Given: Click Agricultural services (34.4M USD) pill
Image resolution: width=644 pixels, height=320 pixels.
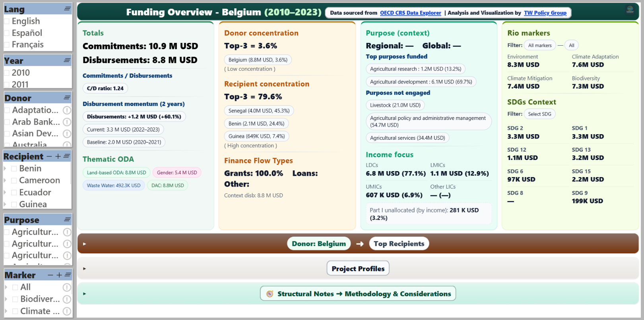Looking at the screenshot, I should pyautogui.click(x=407, y=138).
